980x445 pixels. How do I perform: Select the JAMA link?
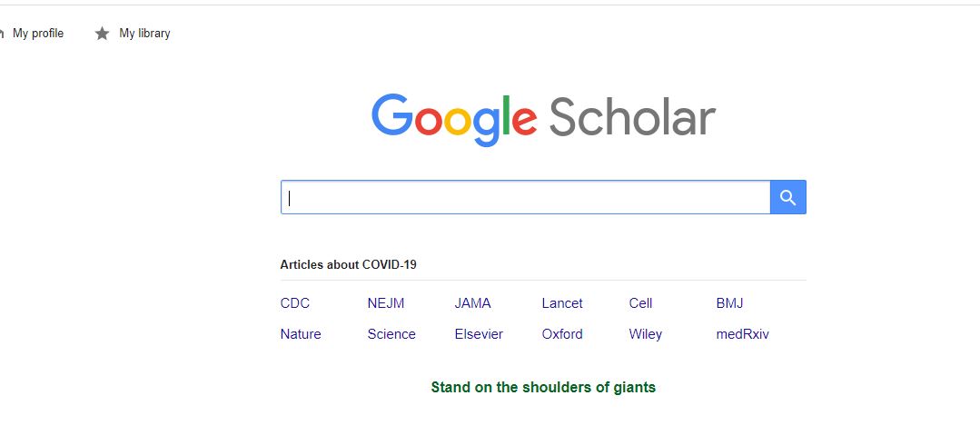click(472, 303)
